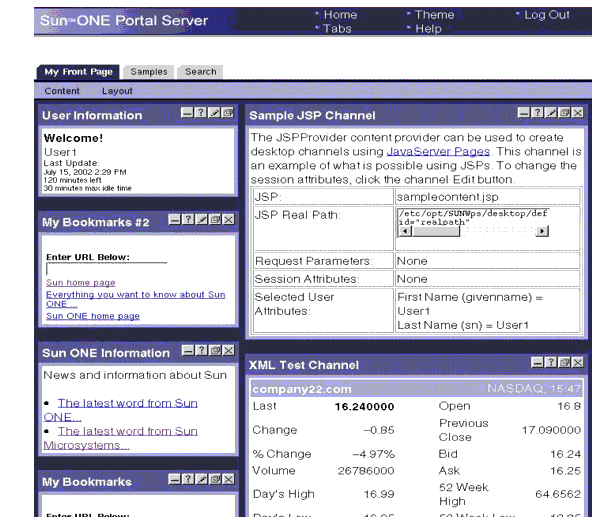Open the Sun ONE home page bookmark
The image size is (609, 517).
pyautogui.click(x=93, y=316)
